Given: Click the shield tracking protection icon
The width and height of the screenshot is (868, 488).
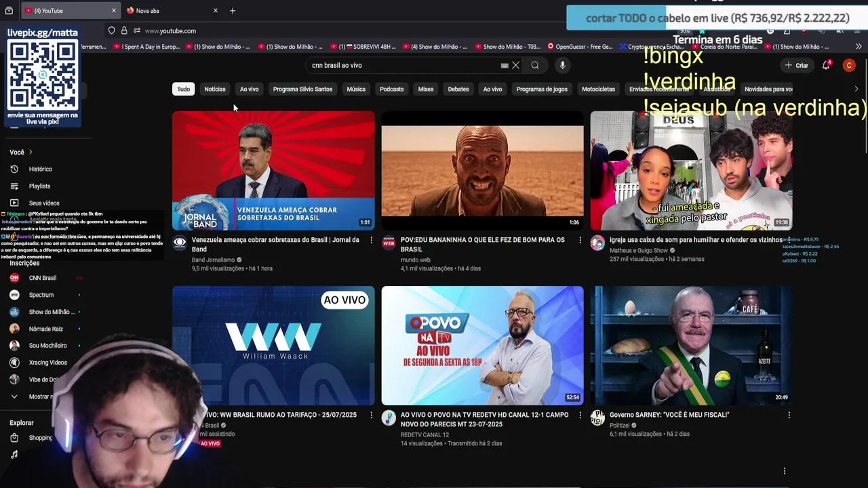Looking at the screenshot, I should click(111, 30).
